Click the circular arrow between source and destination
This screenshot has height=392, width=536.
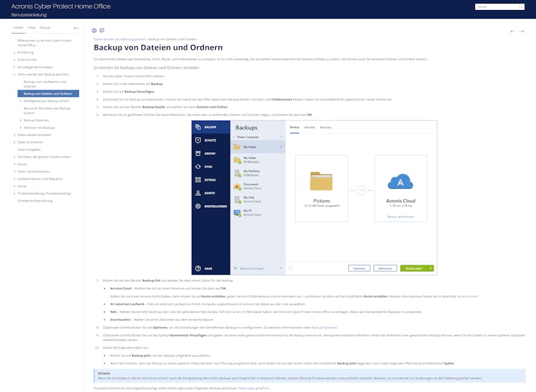[361, 190]
